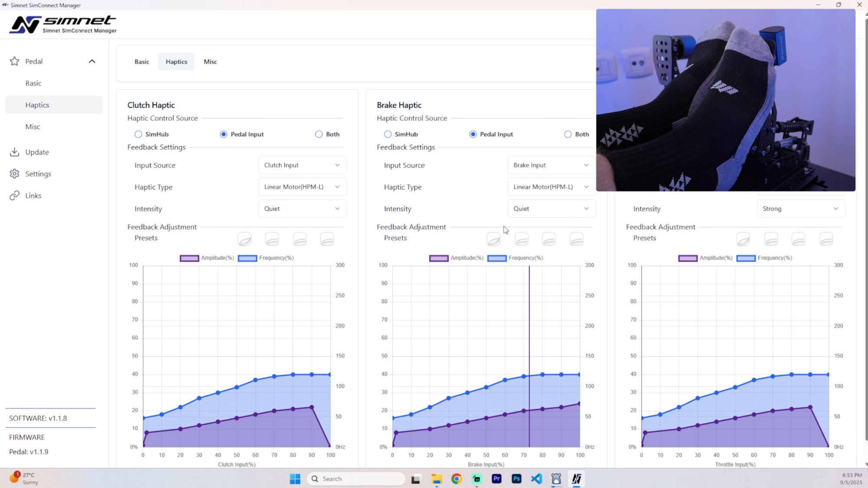The image size is (868, 488).
Task: Open Clutch Haptic Type dropdown
Action: coord(302,187)
